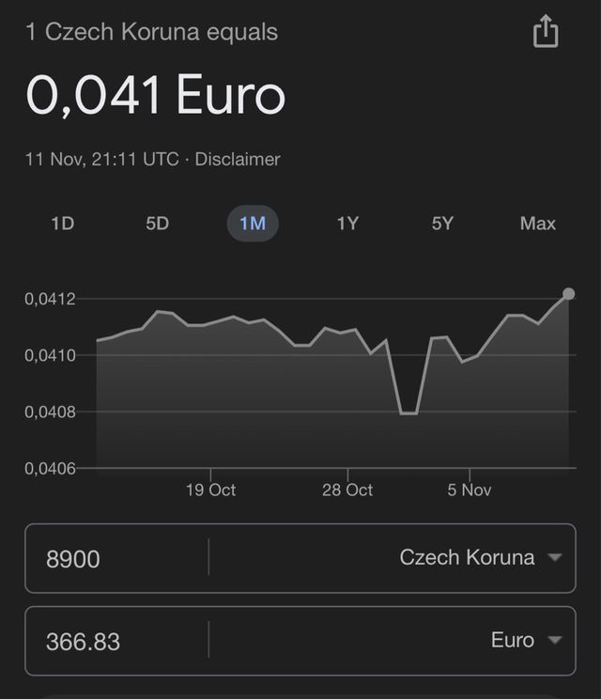Tap the 0,041 Euro rate heading

click(x=155, y=96)
